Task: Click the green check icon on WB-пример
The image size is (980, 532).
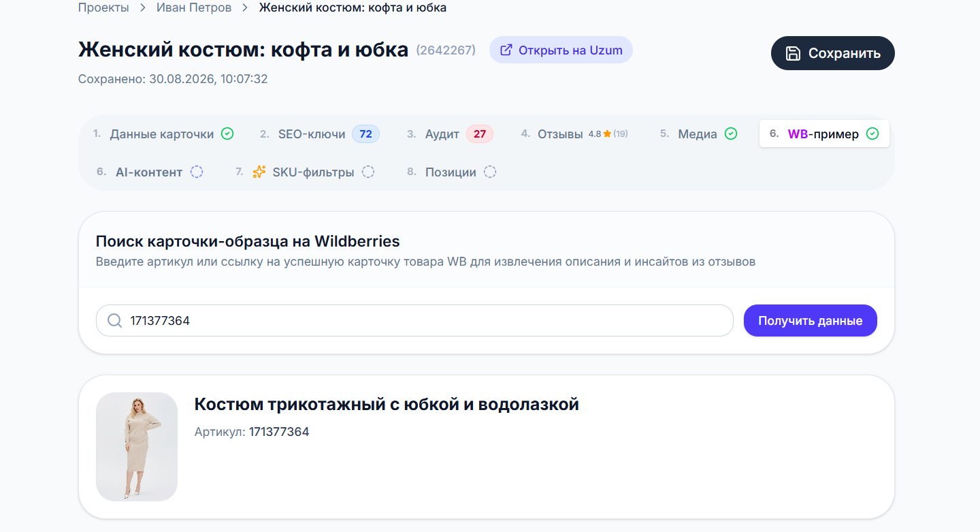Action: click(872, 134)
